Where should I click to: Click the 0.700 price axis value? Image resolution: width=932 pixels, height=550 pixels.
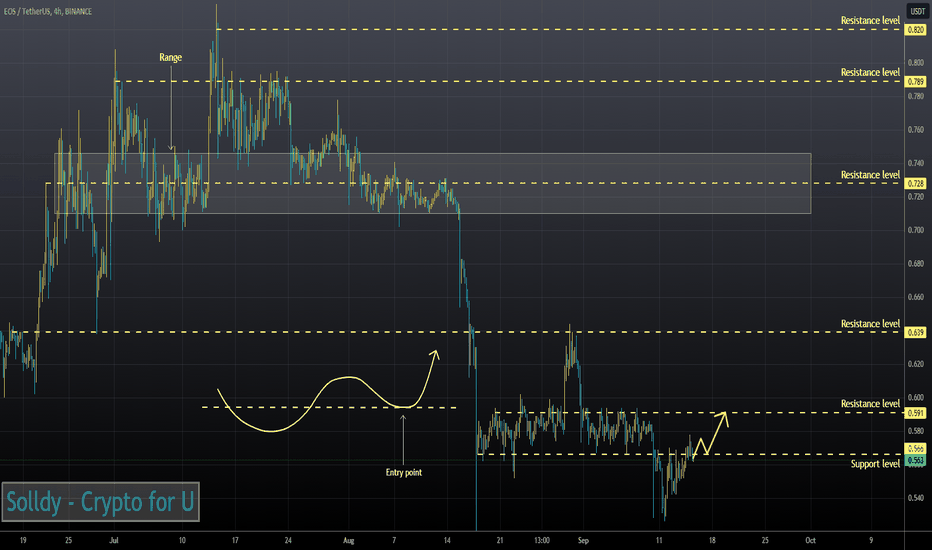click(x=916, y=230)
